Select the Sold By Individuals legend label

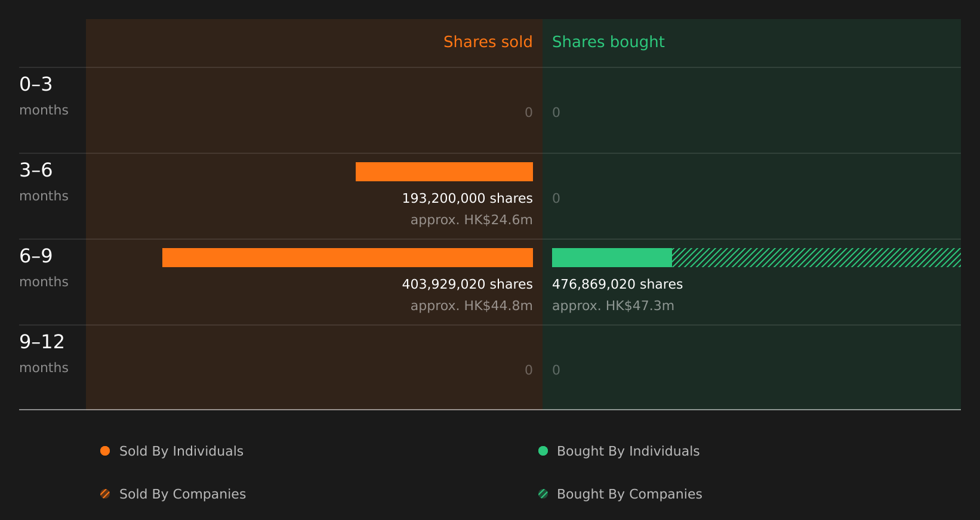(181, 451)
